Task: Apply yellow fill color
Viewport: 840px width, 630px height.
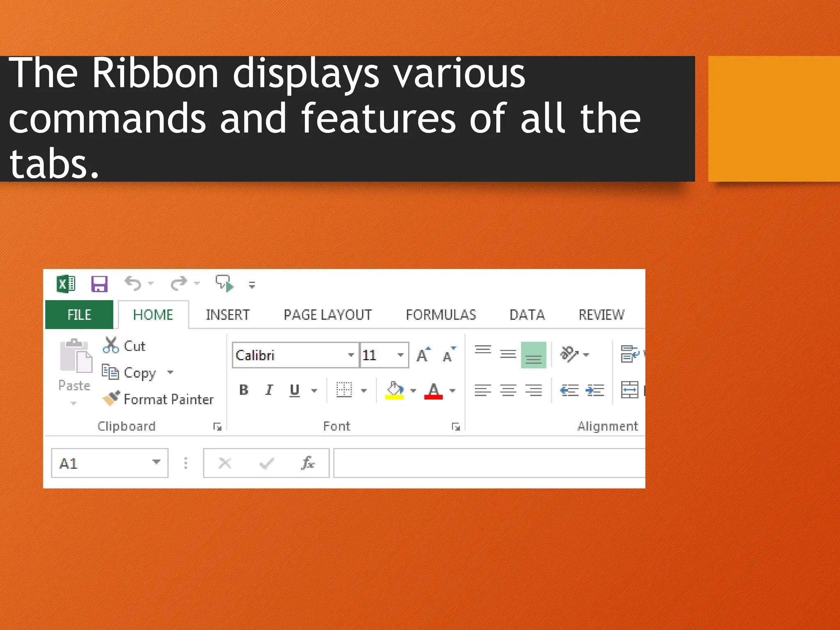Action: pos(395,390)
